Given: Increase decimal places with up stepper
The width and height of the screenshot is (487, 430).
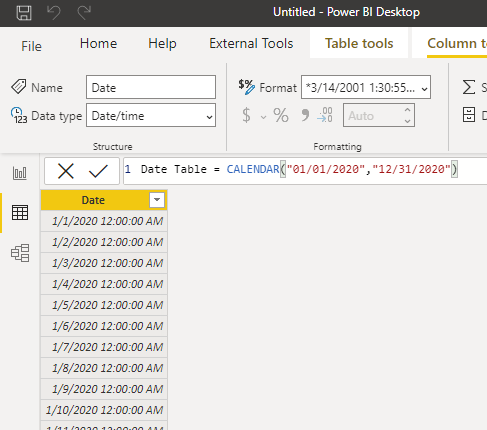Looking at the screenshot, I should [x=407, y=110].
